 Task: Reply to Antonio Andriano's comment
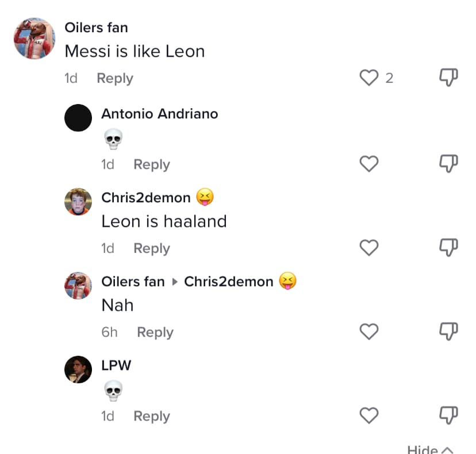151,165
